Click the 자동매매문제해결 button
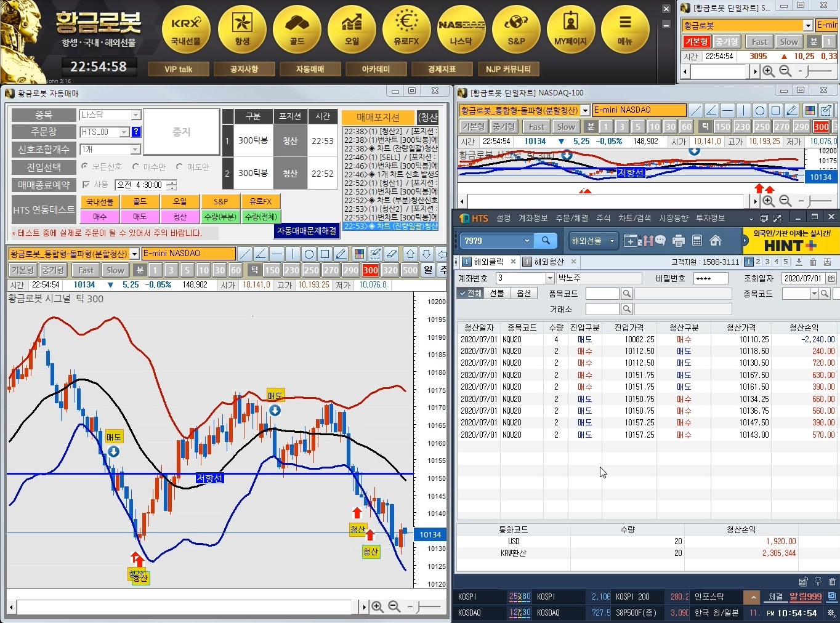 click(x=307, y=230)
